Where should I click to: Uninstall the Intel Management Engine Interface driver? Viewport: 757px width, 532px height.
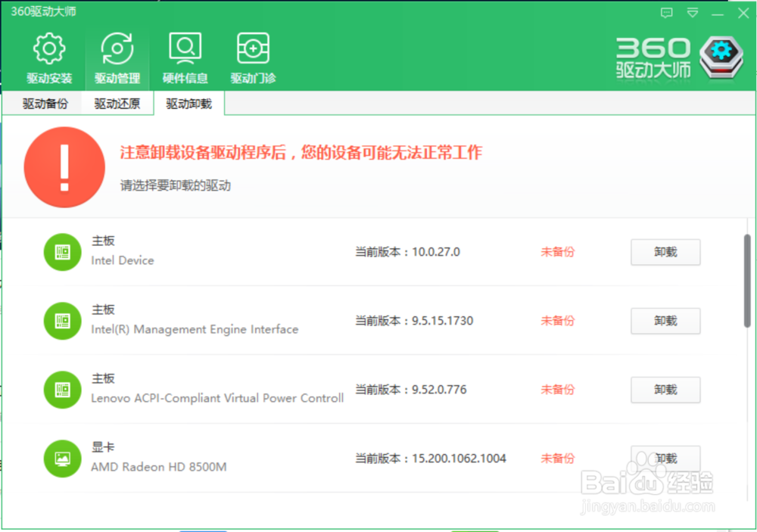[665, 321]
